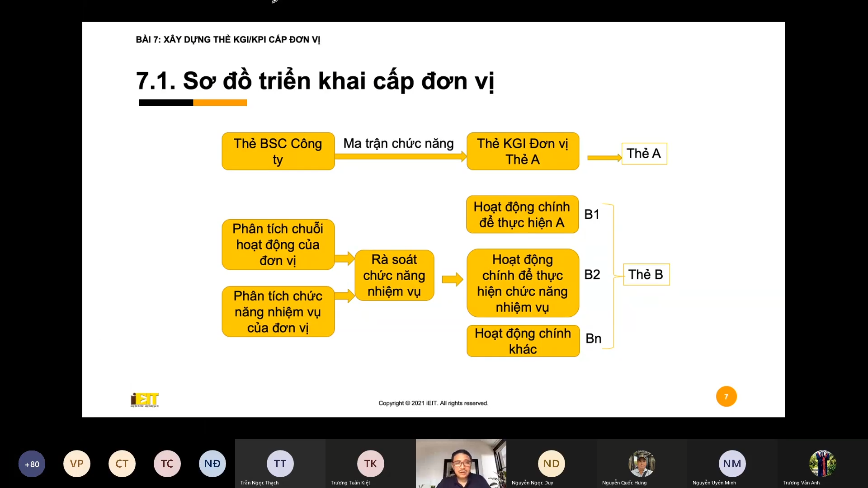Click the NĐ participant avatar icon
The image size is (868, 488).
pos(212,464)
